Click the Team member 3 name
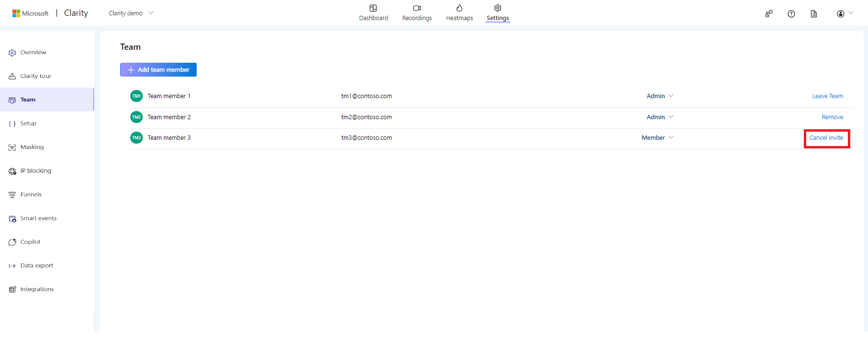This screenshot has width=868, height=338. coord(169,138)
